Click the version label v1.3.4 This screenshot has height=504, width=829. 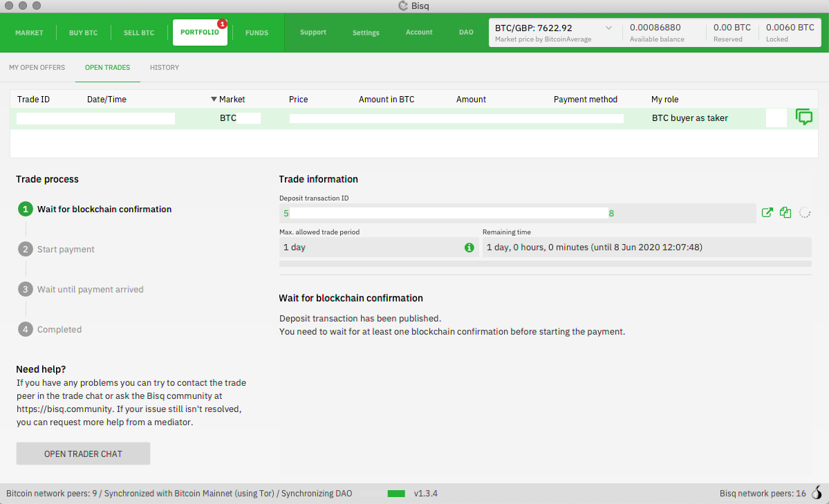[x=426, y=494]
